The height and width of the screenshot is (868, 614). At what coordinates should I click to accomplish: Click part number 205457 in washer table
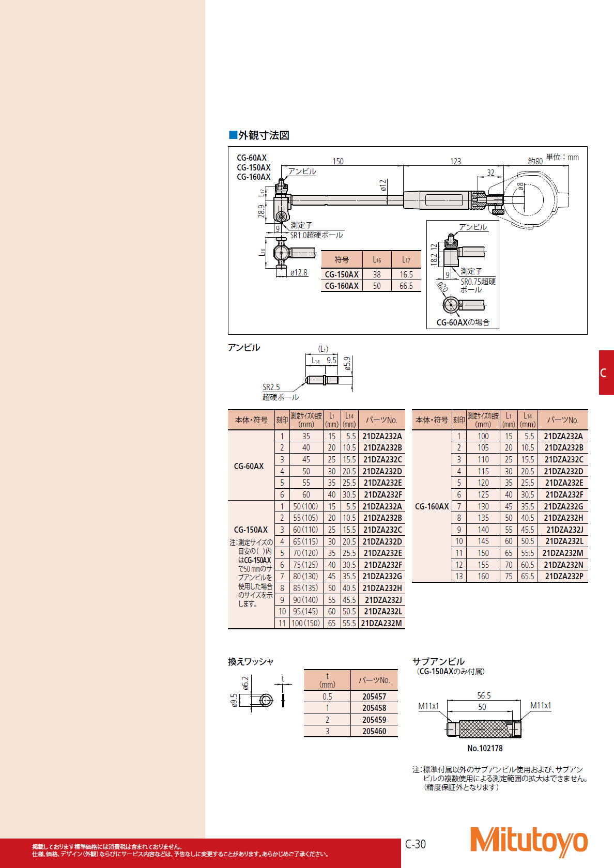374,696
